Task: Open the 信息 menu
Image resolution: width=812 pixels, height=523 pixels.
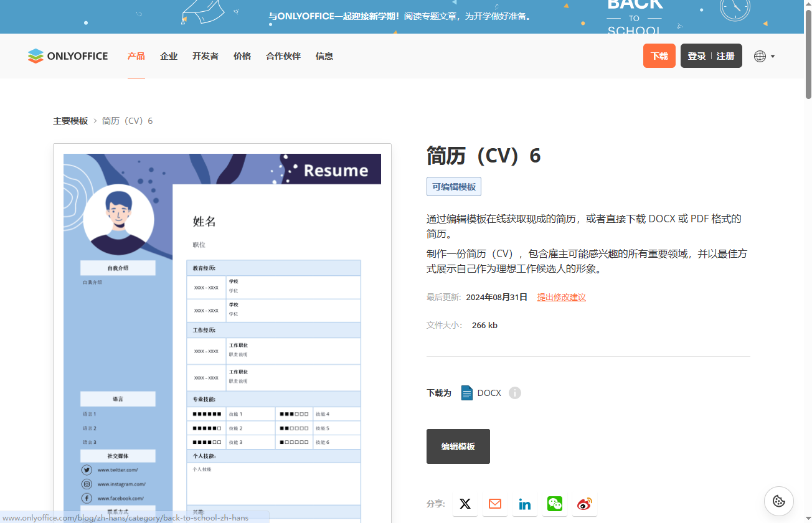Action: pyautogui.click(x=324, y=56)
